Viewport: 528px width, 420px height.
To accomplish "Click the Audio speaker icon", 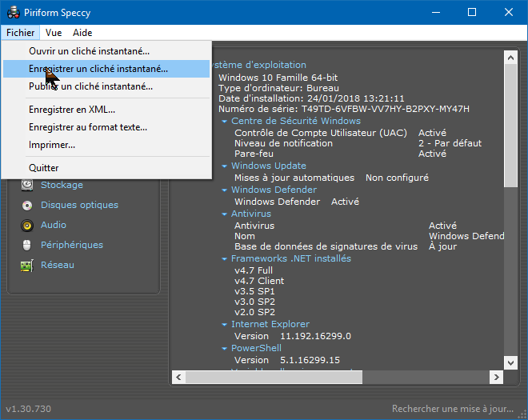I will [27, 226].
